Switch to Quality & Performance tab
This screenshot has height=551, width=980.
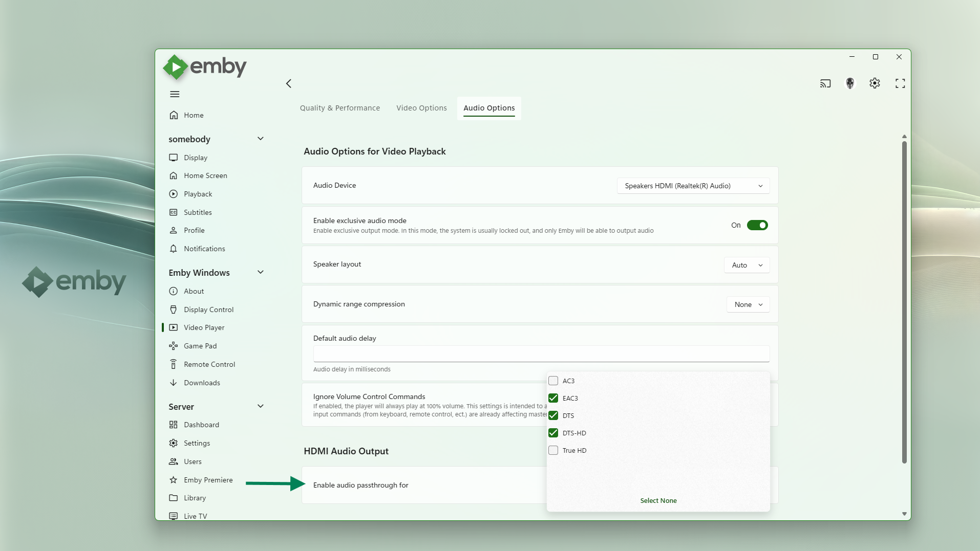[x=340, y=108]
